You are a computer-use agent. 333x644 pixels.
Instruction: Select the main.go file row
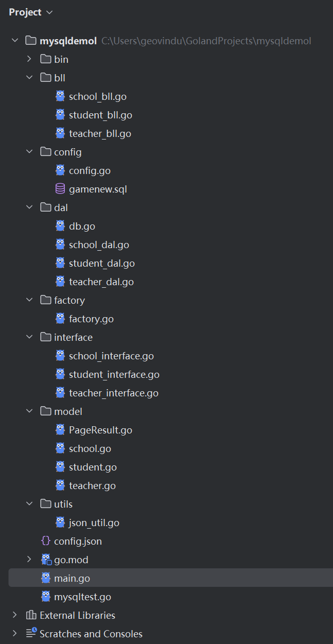tap(170, 578)
